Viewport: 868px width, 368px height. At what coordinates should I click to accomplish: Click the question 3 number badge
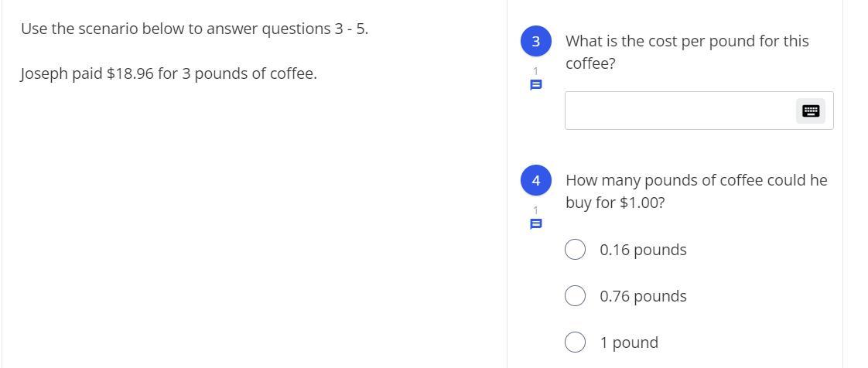pyautogui.click(x=535, y=41)
